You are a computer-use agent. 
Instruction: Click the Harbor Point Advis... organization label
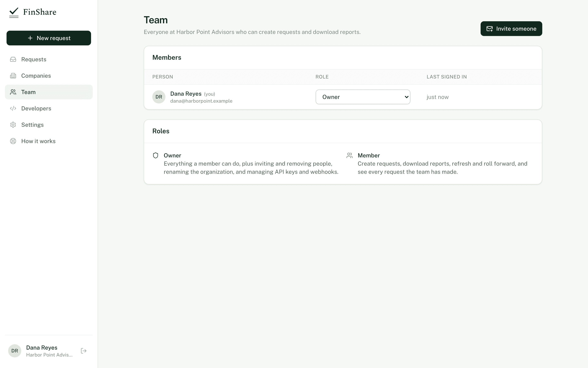(x=49, y=355)
